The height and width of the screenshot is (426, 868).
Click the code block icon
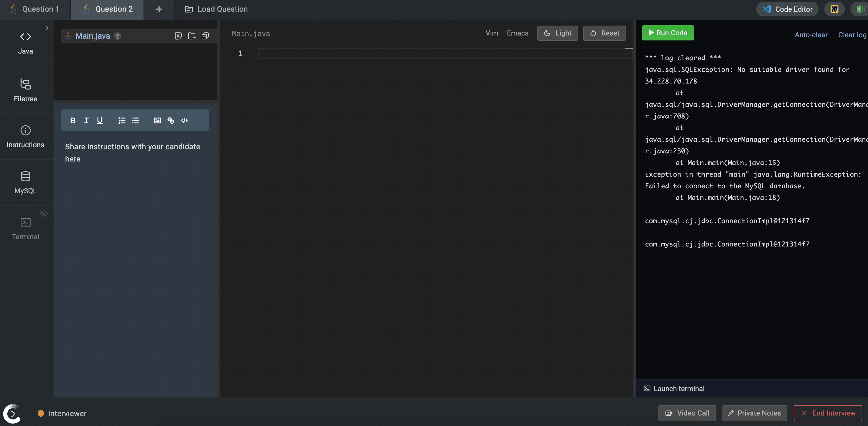coord(184,120)
